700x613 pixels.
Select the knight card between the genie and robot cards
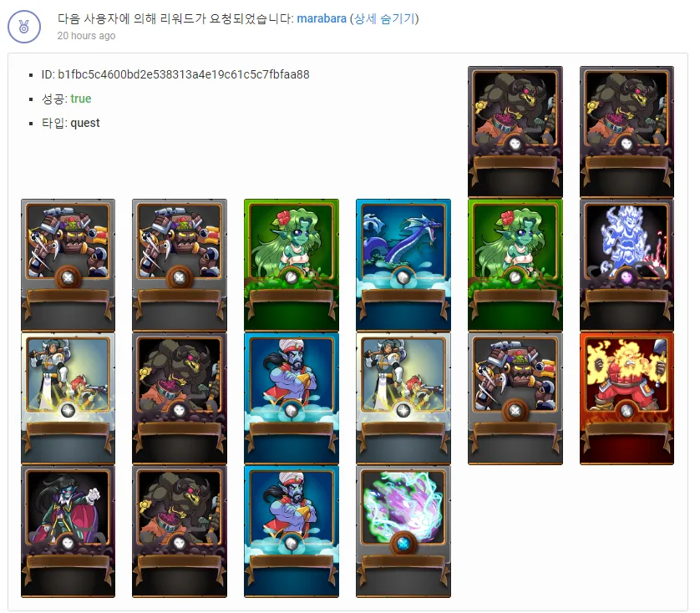pos(403,398)
